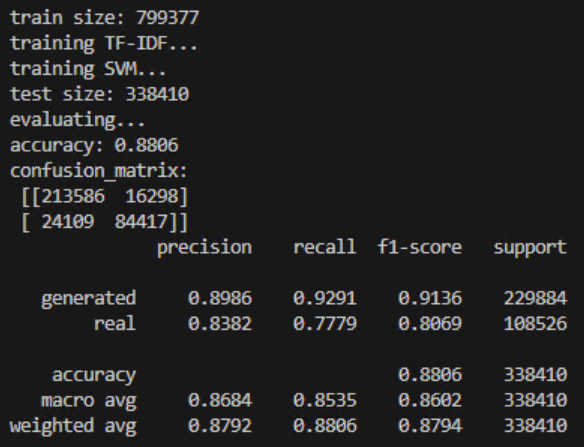
Task: Click confusion matrix value 16298
Action: click(152, 196)
